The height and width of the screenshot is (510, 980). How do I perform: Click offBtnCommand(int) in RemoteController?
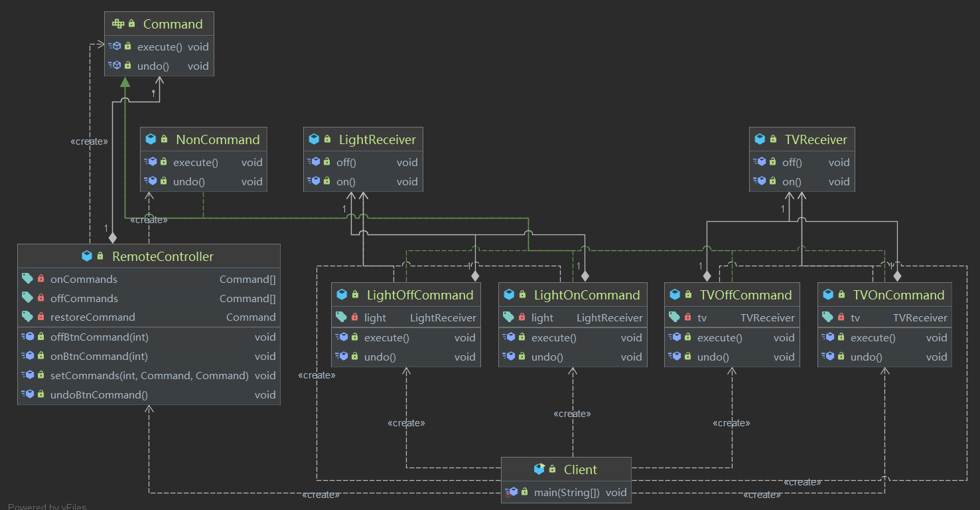point(99,337)
